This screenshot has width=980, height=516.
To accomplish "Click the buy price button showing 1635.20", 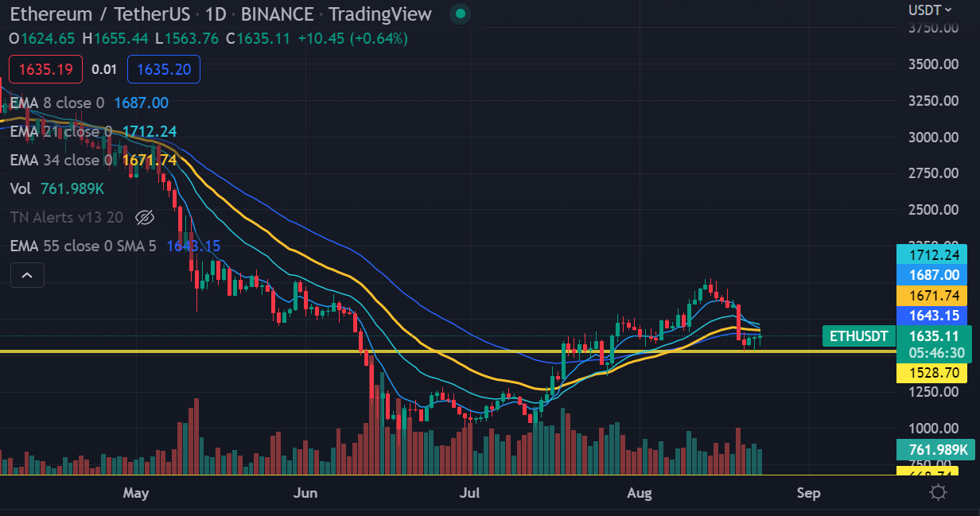I will pos(163,69).
